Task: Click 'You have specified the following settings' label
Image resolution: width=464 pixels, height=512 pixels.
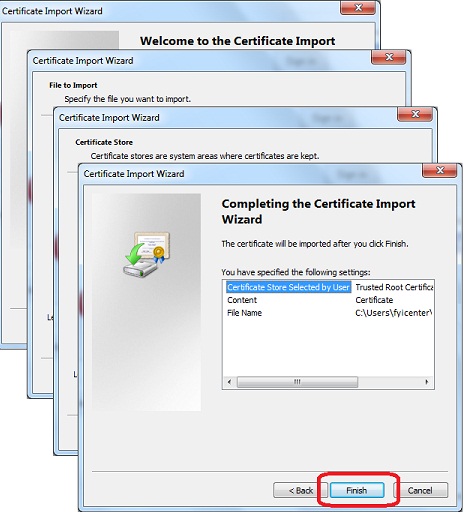Action: pyautogui.click(x=296, y=272)
